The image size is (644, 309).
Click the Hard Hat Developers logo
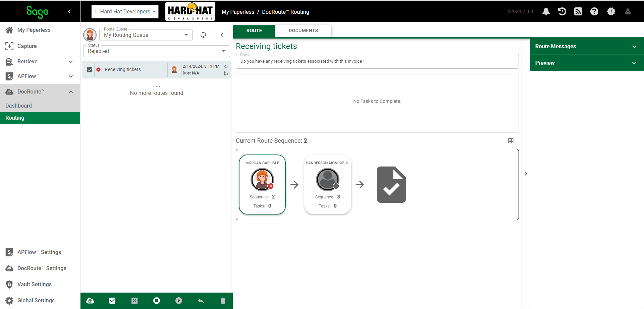coord(190,11)
